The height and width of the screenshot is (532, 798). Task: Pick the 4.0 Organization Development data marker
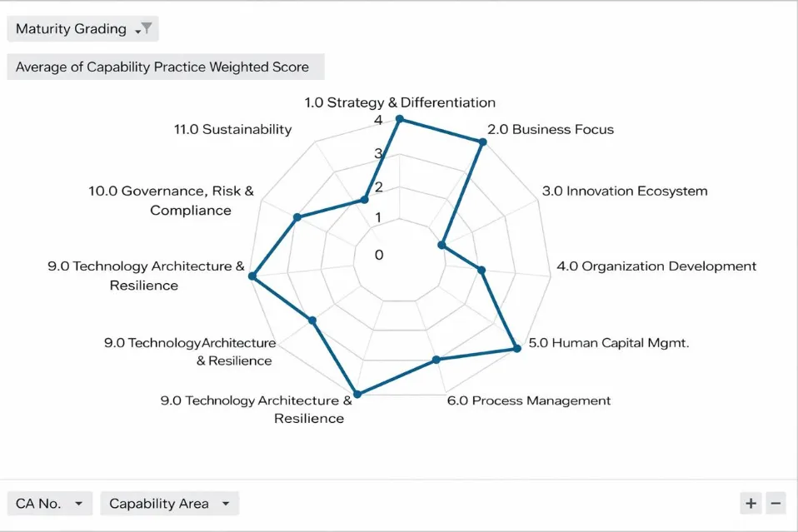[481, 269]
